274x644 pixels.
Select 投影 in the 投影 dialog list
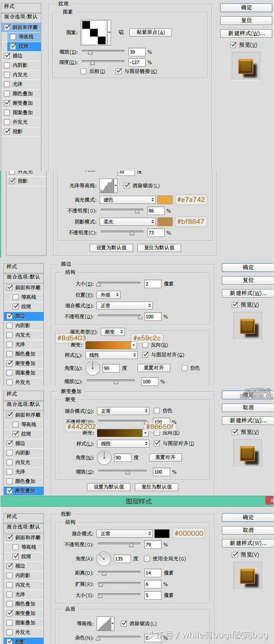pos(24,641)
